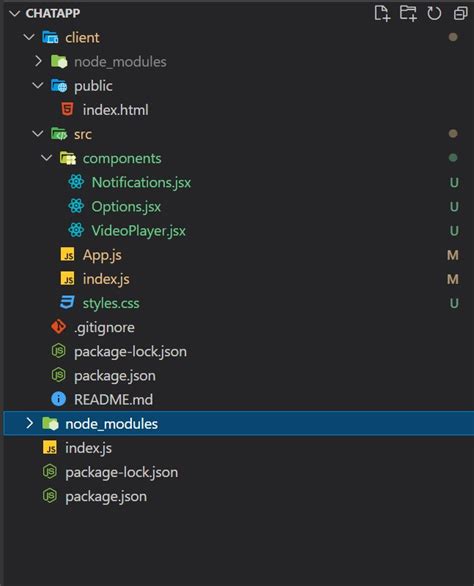Collapse the client folder chevron
The image size is (474, 586).
(29, 37)
